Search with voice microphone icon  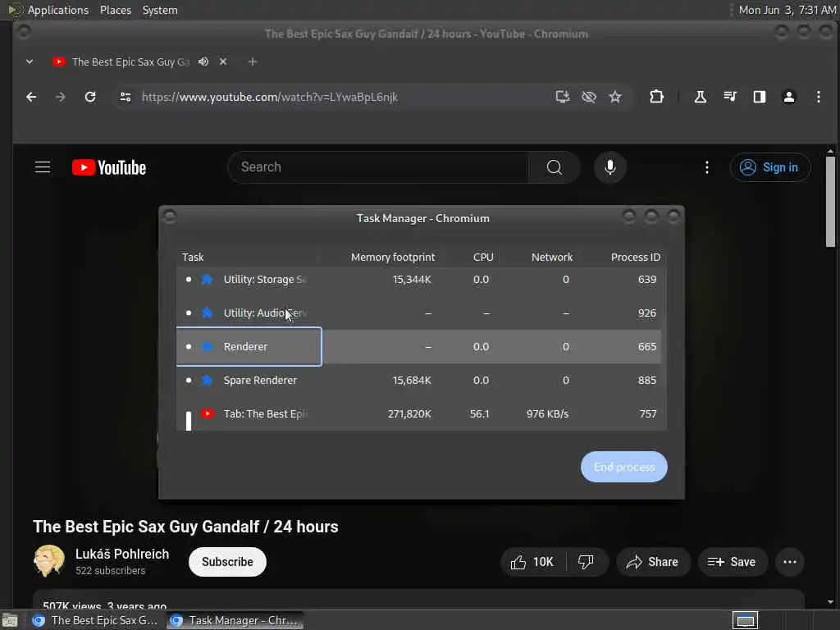(609, 167)
